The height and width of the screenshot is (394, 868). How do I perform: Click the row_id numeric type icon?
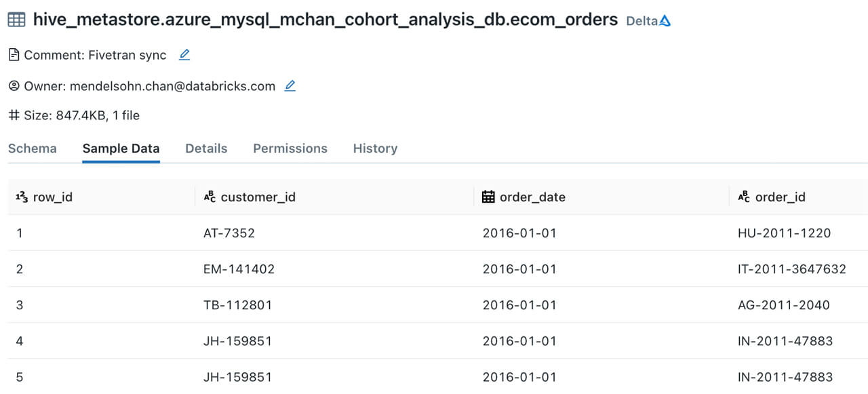(22, 197)
